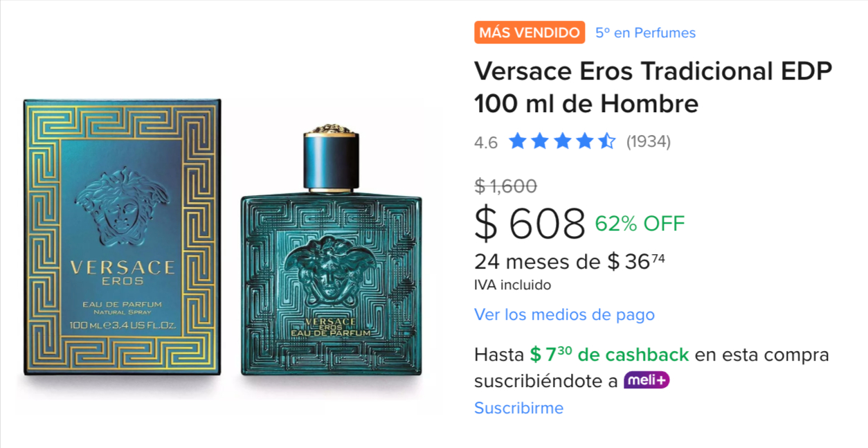868x448 pixels.
Task: Click the fourth rating star
Action: [585, 142]
